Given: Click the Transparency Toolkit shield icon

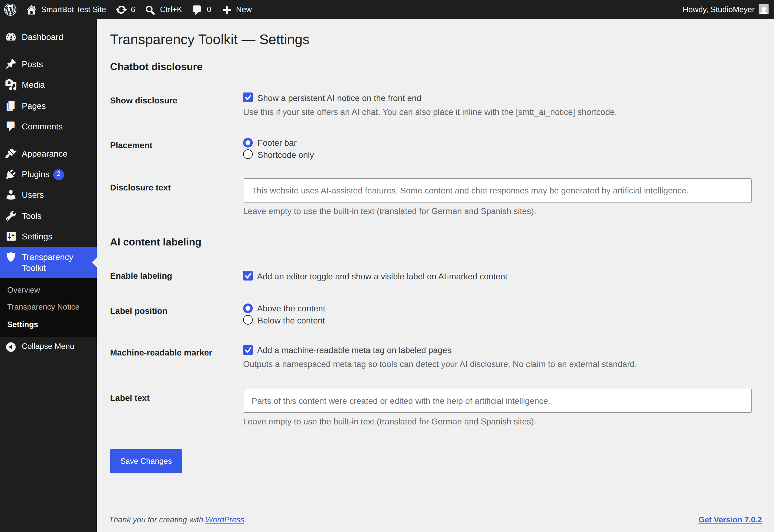Looking at the screenshot, I should [11, 257].
